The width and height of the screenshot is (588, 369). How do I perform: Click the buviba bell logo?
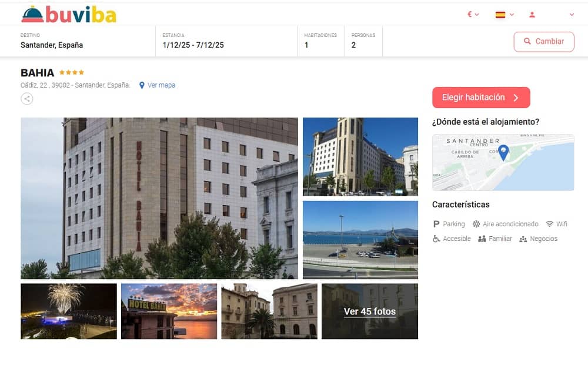69,14
